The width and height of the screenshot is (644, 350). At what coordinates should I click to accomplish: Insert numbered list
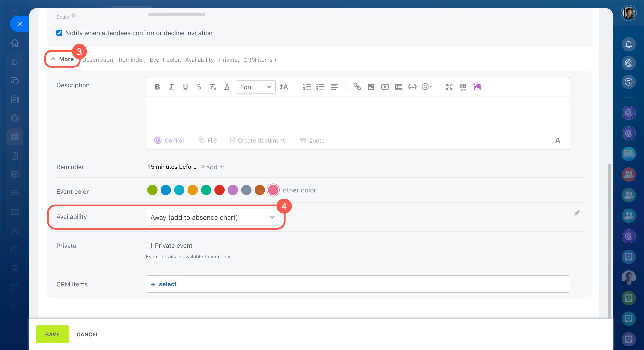click(307, 87)
